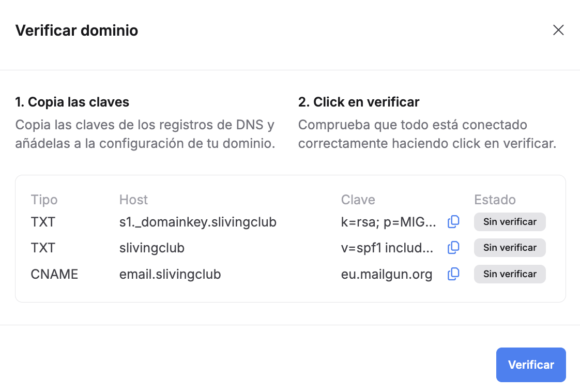The height and width of the screenshot is (392, 580).
Task: Copy the v=spf1 TXT record value
Action: tap(453, 248)
